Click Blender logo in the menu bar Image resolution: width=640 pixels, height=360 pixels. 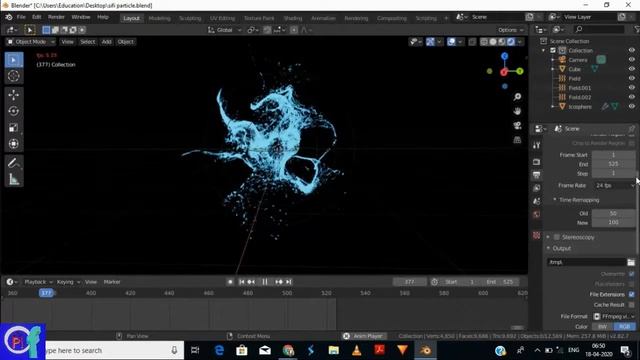[9, 17]
